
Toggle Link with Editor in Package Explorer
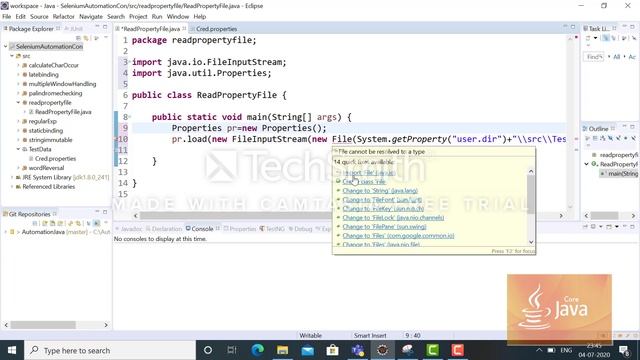coord(86,38)
